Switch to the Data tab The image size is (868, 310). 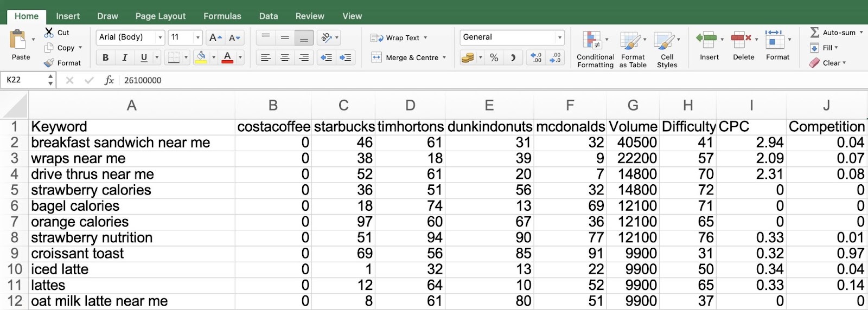coord(269,16)
